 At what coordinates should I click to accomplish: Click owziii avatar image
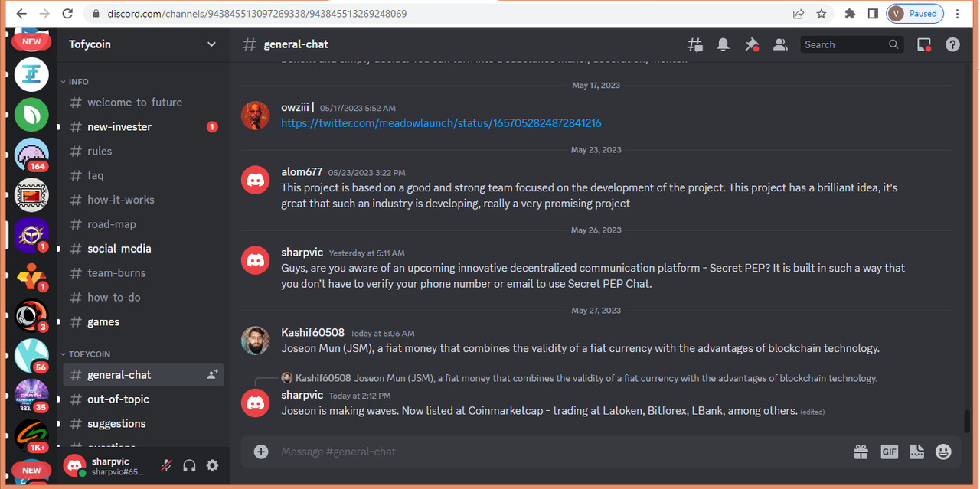(256, 116)
